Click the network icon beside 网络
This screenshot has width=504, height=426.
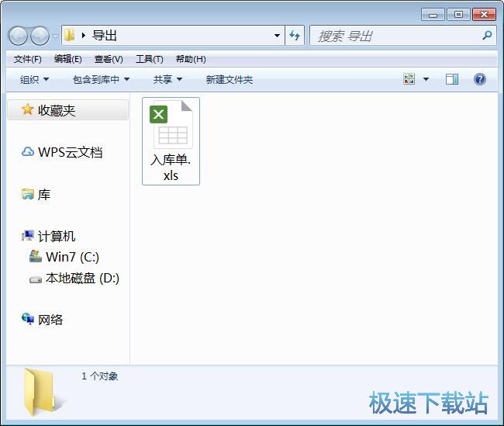(x=28, y=319)
